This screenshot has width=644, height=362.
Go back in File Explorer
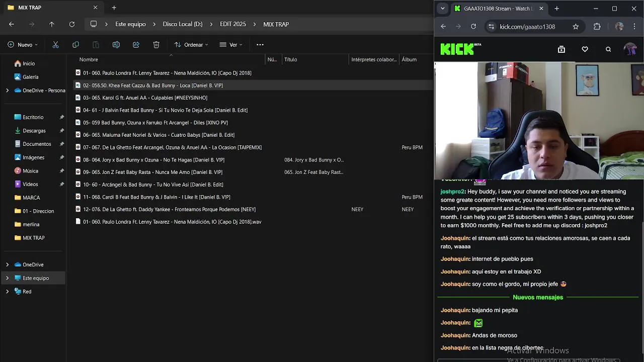pos(12,24)
